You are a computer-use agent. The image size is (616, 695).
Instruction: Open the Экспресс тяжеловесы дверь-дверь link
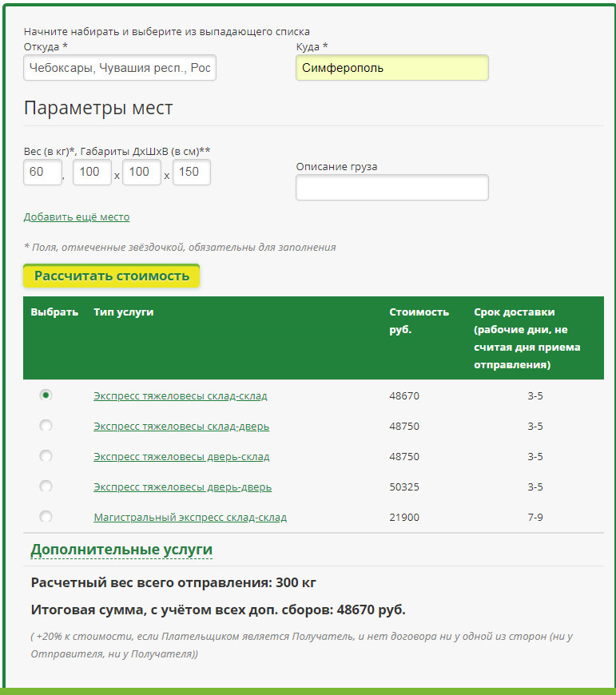pyautogui.click(x=182, y=487)
